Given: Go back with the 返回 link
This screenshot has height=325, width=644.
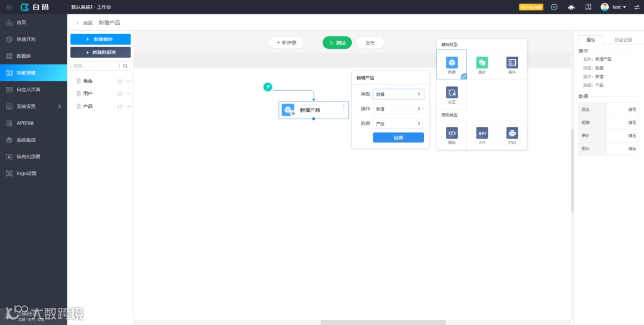Looking at the screenshot, I should click(x=84, y=23).
